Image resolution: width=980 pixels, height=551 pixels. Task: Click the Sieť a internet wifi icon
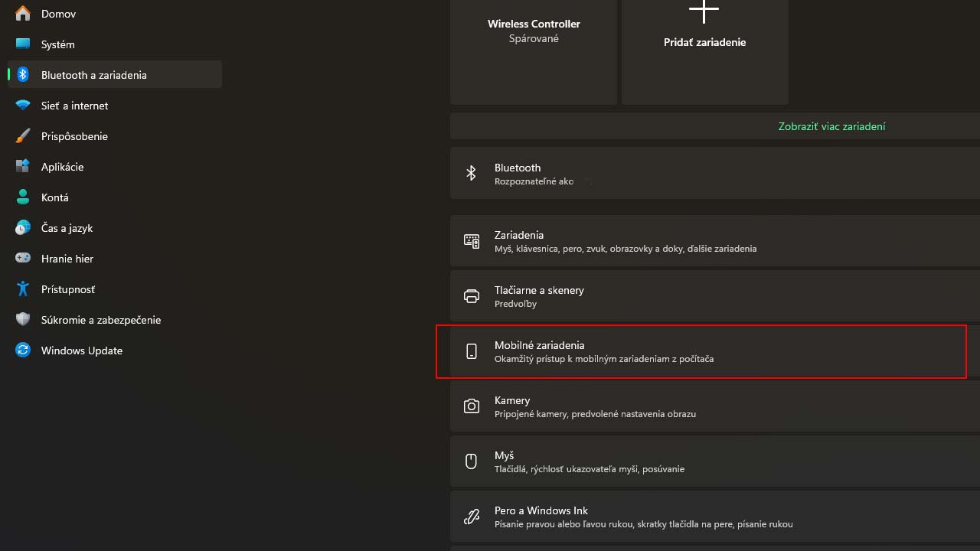pyautogui.click(x=23, y=106)
